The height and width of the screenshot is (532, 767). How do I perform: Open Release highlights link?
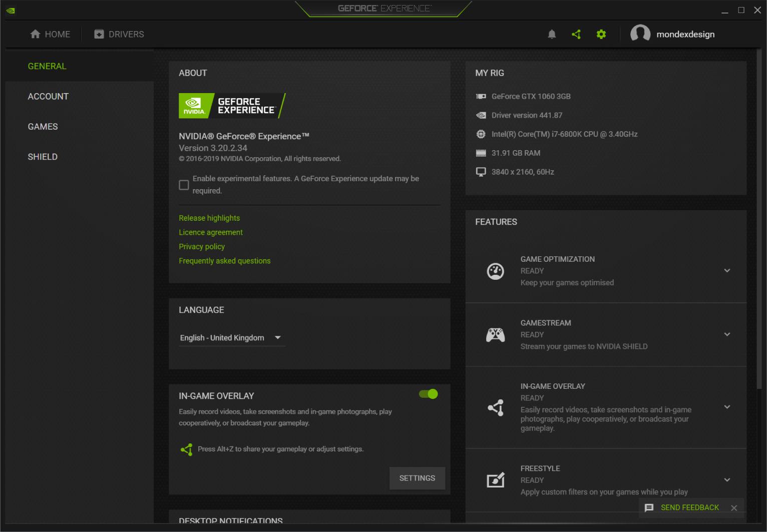(209, 218)
